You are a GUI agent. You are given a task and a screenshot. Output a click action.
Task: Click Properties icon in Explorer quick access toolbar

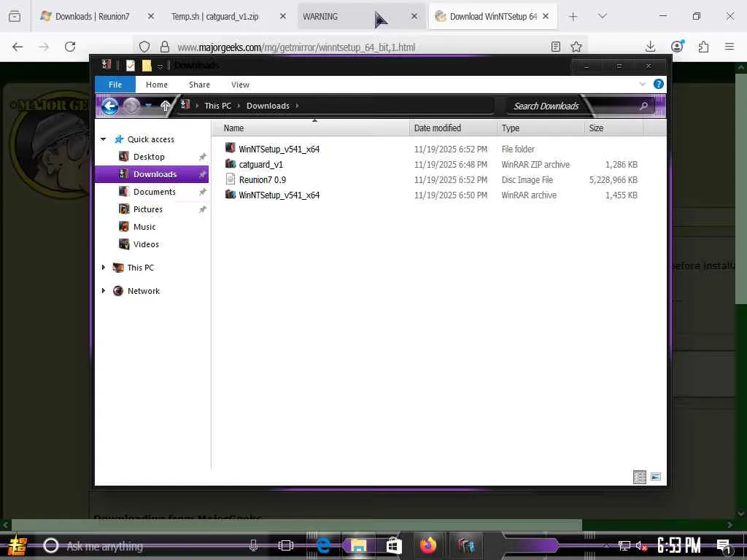(x=130, y=65)
